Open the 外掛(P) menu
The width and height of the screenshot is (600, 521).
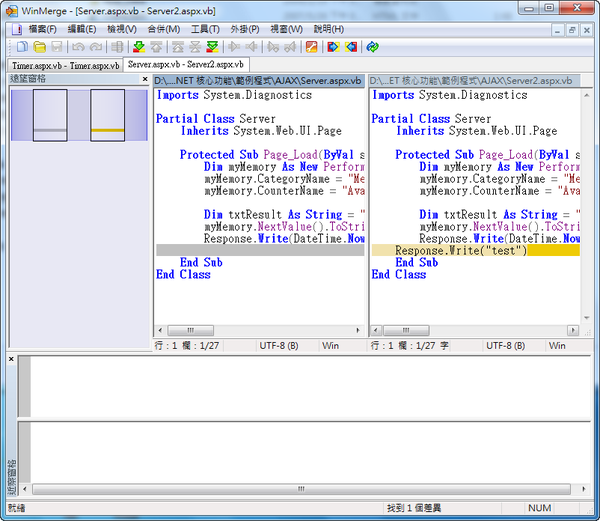tap(245, 29)
